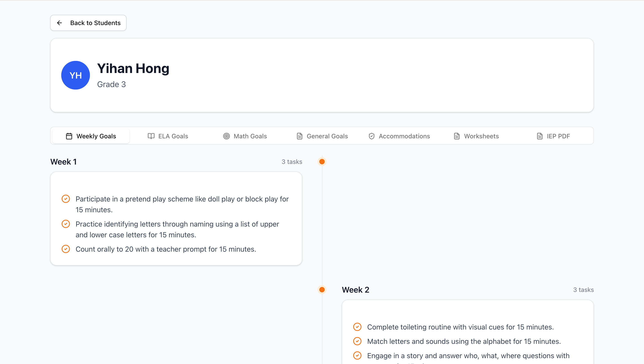This screenshot has width=644, height=364.
Task: Go back to Students list
Action: [88, 23]
